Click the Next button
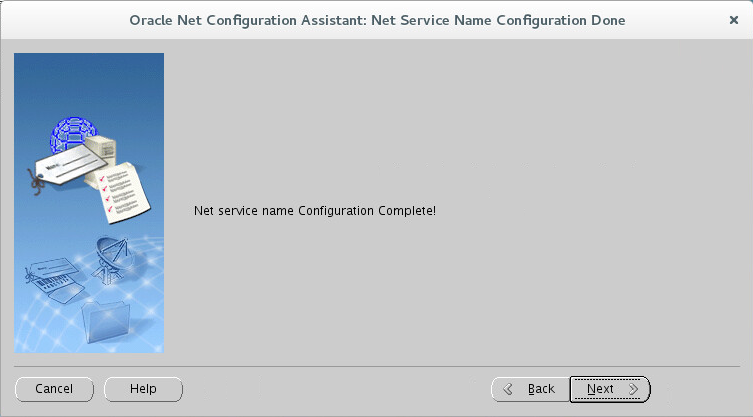Screen dimensions: 753x417 click(x=610, y=389)
